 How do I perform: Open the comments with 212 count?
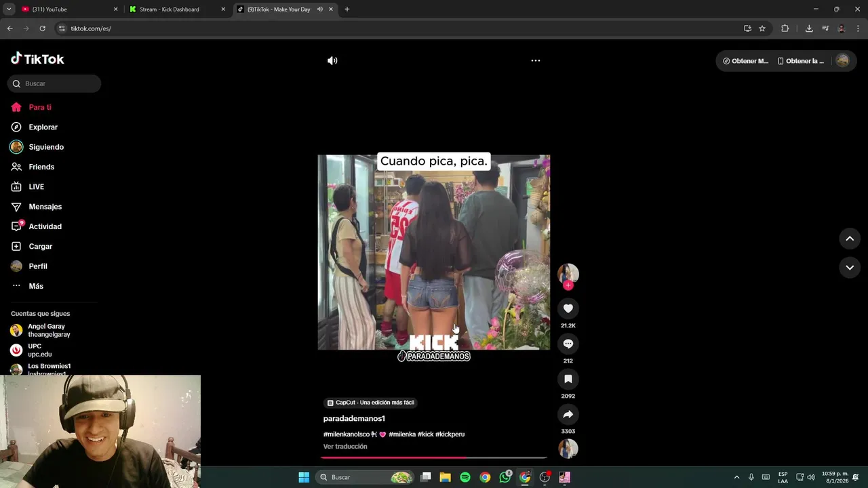coord(568,344)
